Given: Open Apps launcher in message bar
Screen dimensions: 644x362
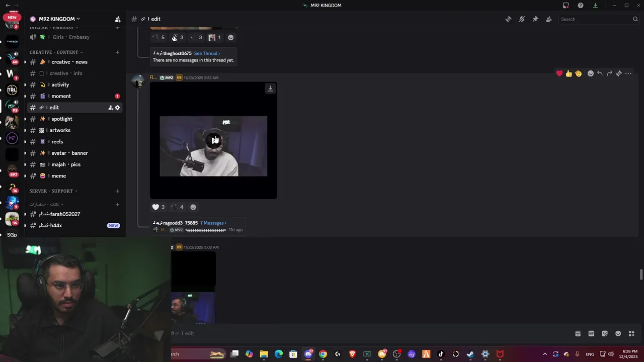Looking at the screenshot, I should (x=631, y=333).
